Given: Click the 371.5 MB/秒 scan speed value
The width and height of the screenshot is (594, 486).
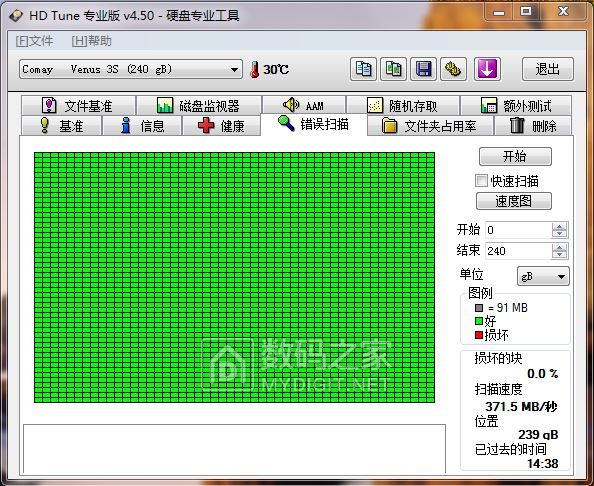Looking at the screenshot, I should point(521,406).
